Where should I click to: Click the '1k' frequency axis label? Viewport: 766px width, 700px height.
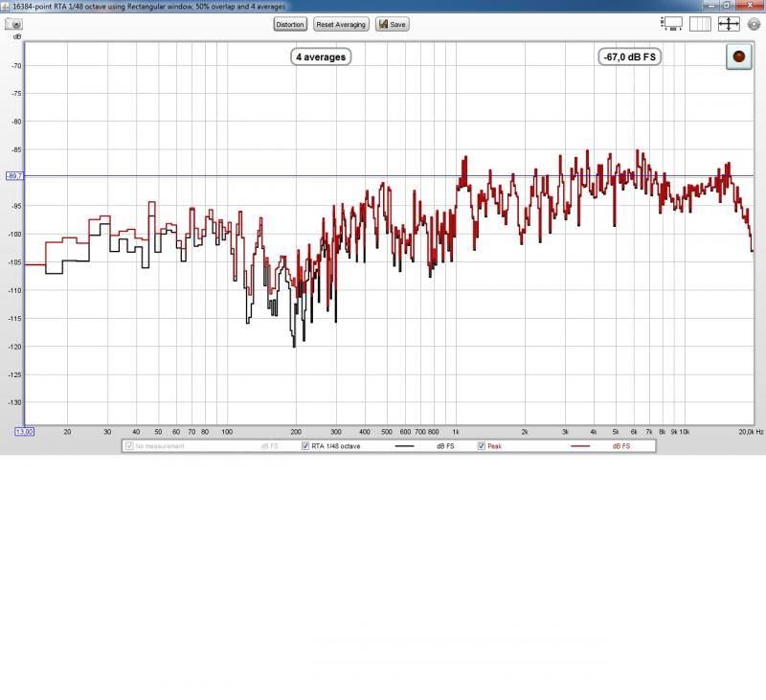[456, 432]
